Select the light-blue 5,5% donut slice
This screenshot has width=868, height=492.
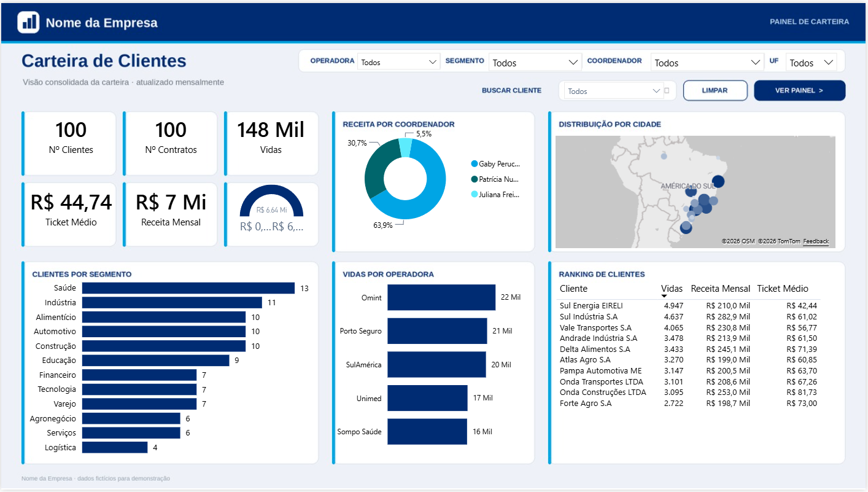point(405,147)
